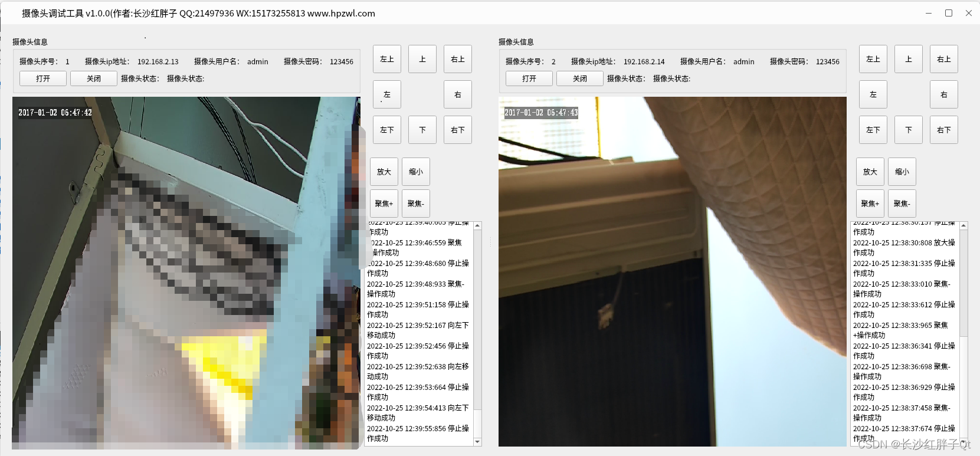
Task: Pan camera 2 left with 左
Action: (x=873, y=94)
